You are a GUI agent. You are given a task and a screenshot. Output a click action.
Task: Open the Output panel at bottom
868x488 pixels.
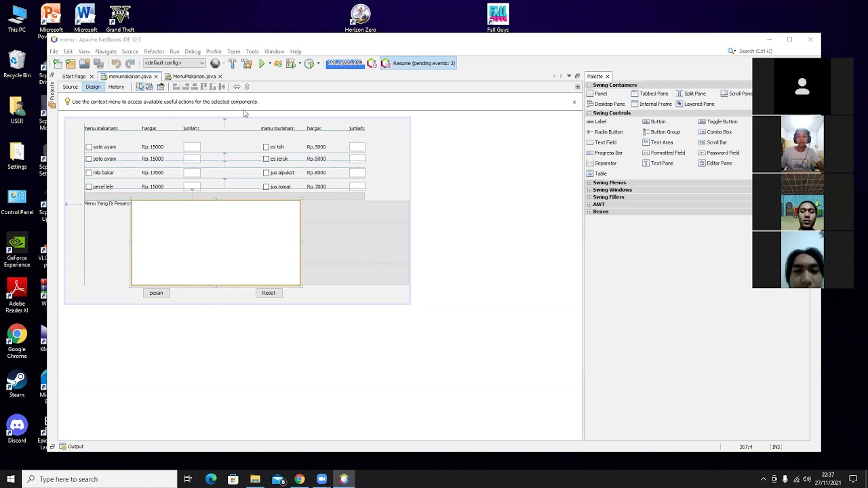tap(71, 447)
